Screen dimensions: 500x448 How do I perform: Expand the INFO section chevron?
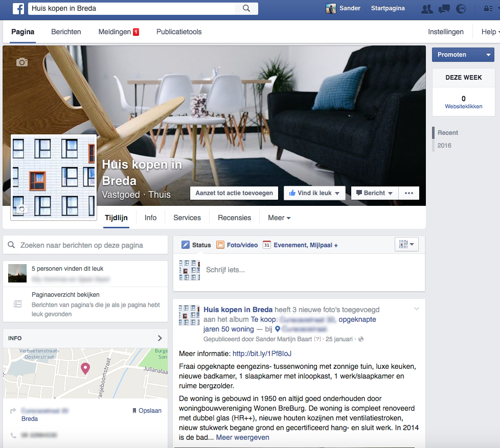tap(160, 338)
